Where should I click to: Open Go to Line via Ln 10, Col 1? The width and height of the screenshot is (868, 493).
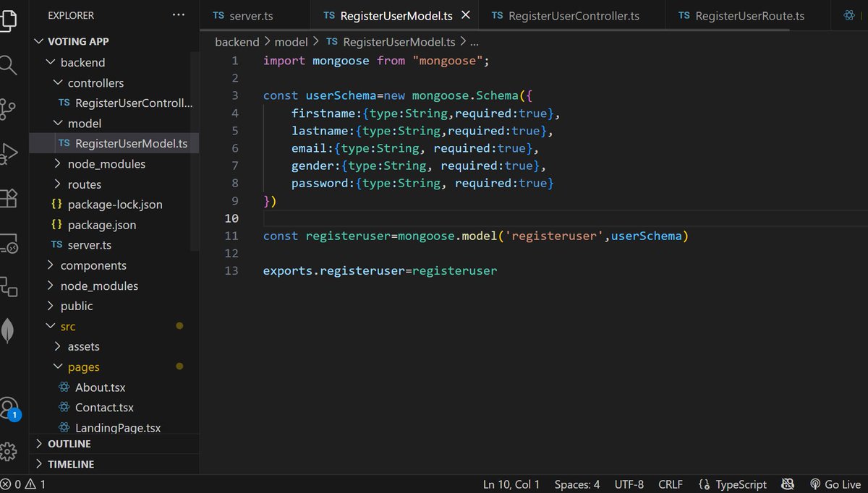pos(511,484)
